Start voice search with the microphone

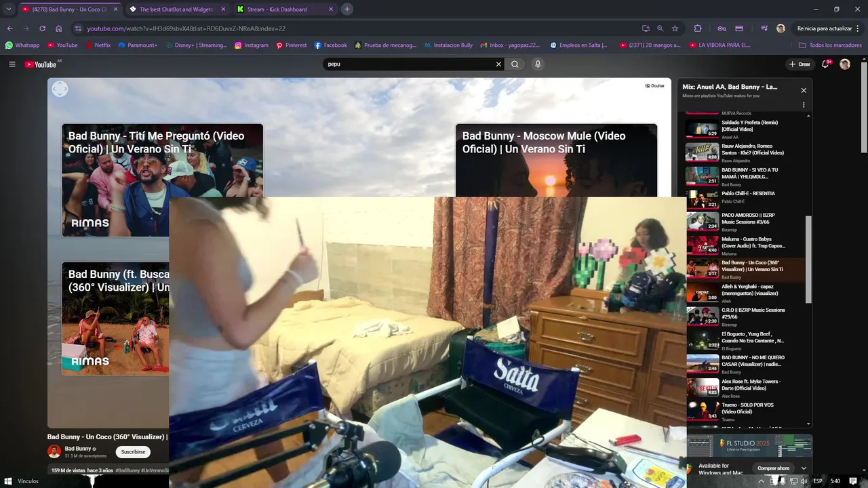[x=538, y=64]
